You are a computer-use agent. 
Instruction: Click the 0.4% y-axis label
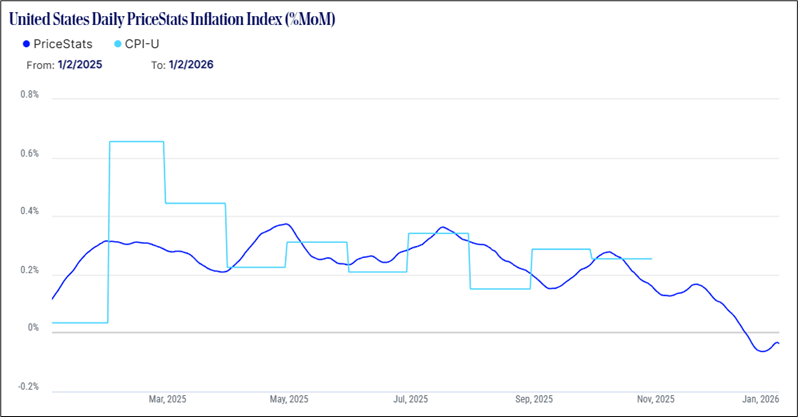click(x=29, y=212)
